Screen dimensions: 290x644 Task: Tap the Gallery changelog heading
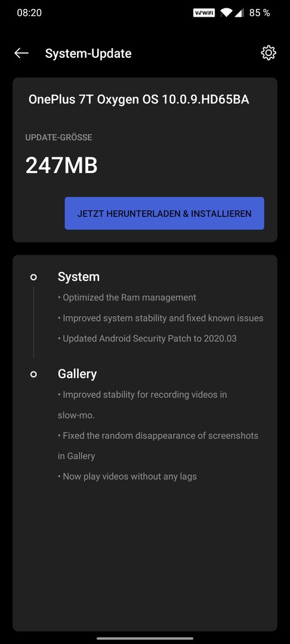(x=77, y=374)
